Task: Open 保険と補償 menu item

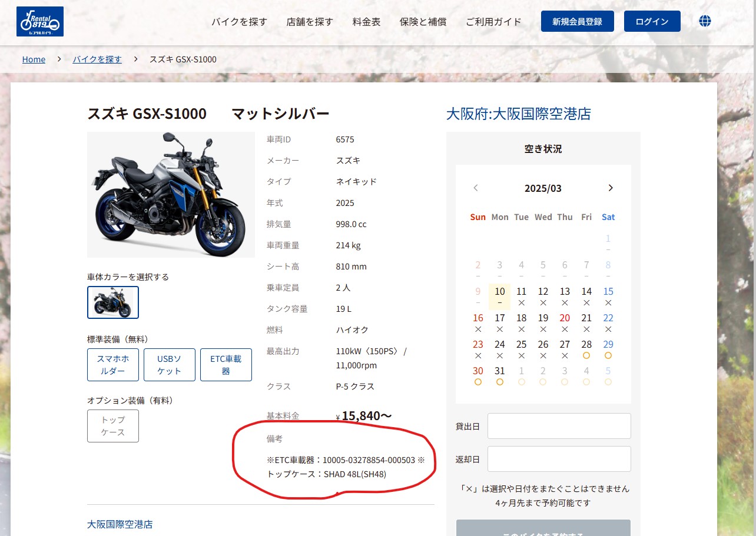Action: click(423, 22)
